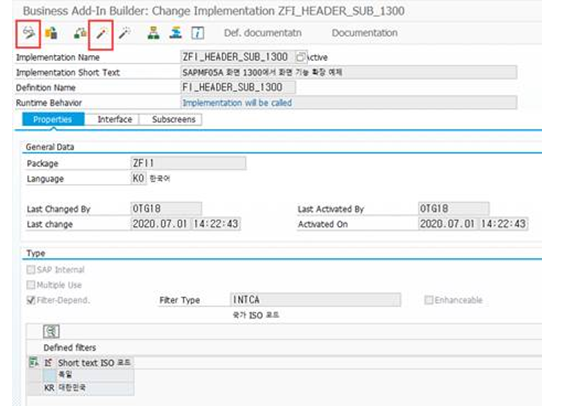The height and width of the screenshot is (407, 578).
Task: Click the Language field KO
Action: tap(139, 178)
